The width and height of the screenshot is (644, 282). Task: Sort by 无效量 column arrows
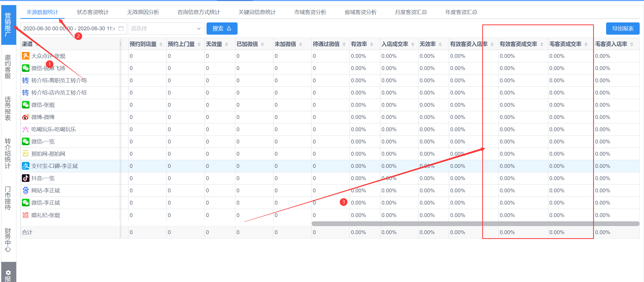click(x=227, y=44)
